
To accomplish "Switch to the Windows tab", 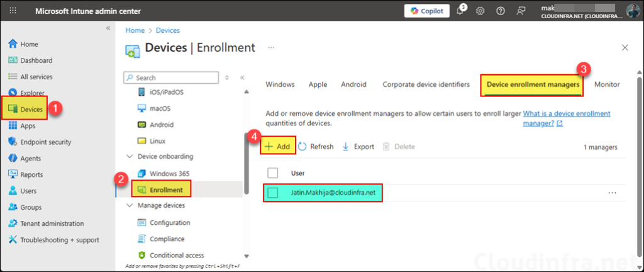I will pyautogui.click(x=280, y=84).
